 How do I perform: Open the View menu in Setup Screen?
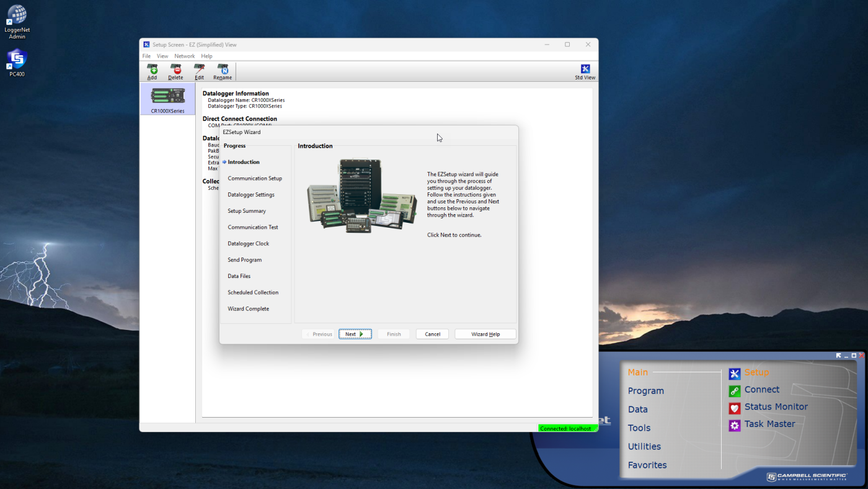(162, 56)
